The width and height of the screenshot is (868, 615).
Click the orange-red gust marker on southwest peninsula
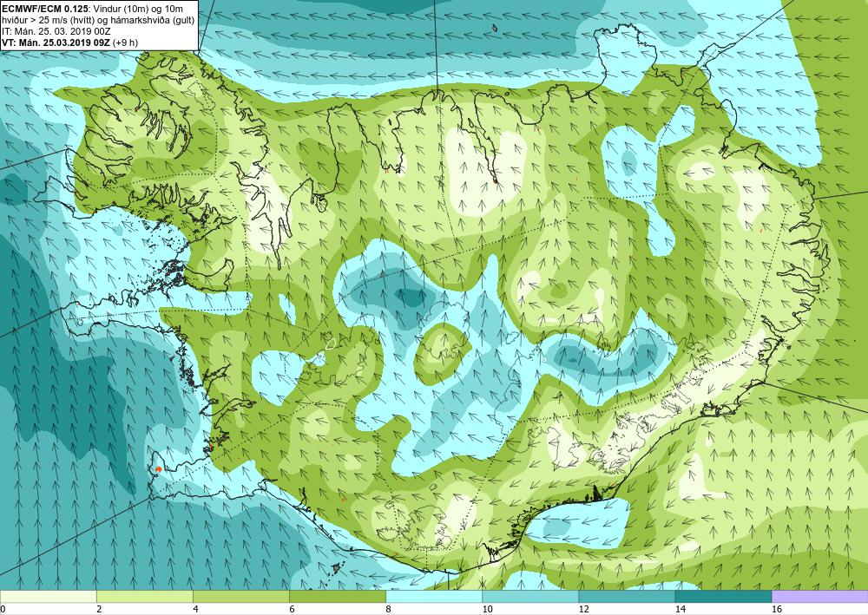(158, 469)
